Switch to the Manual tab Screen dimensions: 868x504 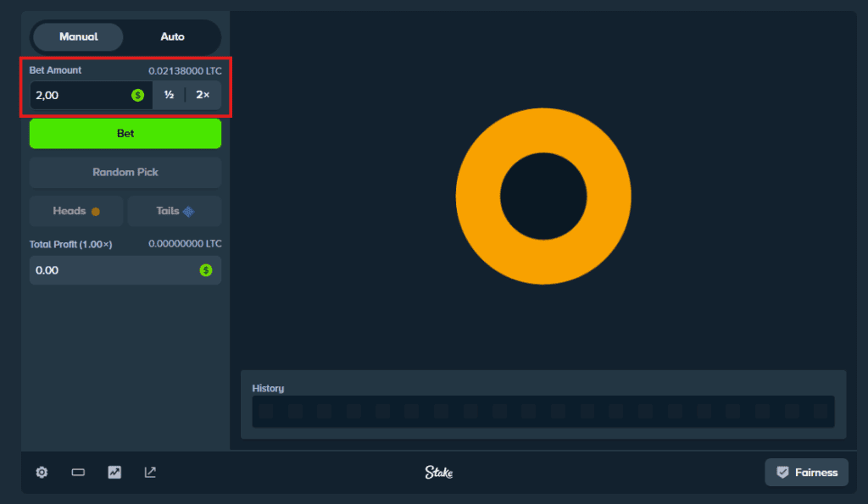(78, 37)
